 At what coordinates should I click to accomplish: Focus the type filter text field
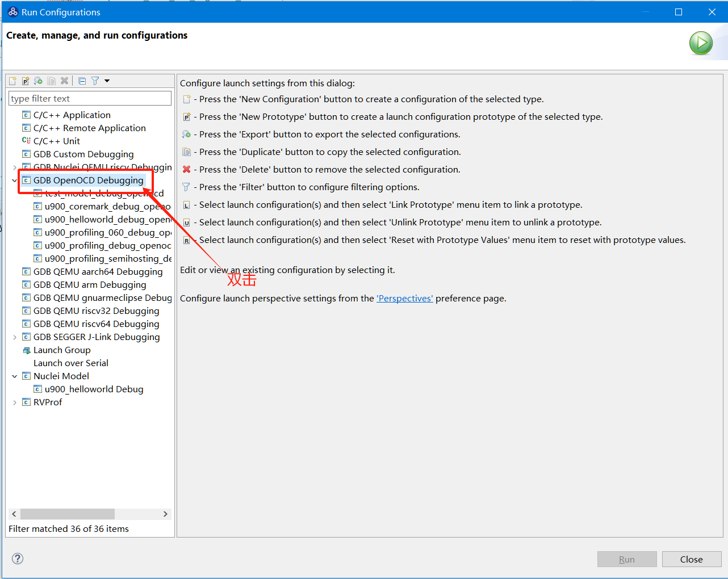click(x=90, y=99)
